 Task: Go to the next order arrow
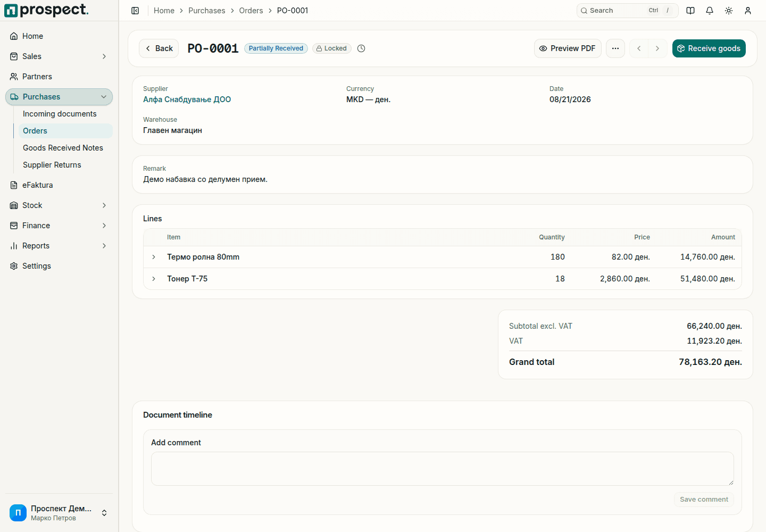[657, 48]
